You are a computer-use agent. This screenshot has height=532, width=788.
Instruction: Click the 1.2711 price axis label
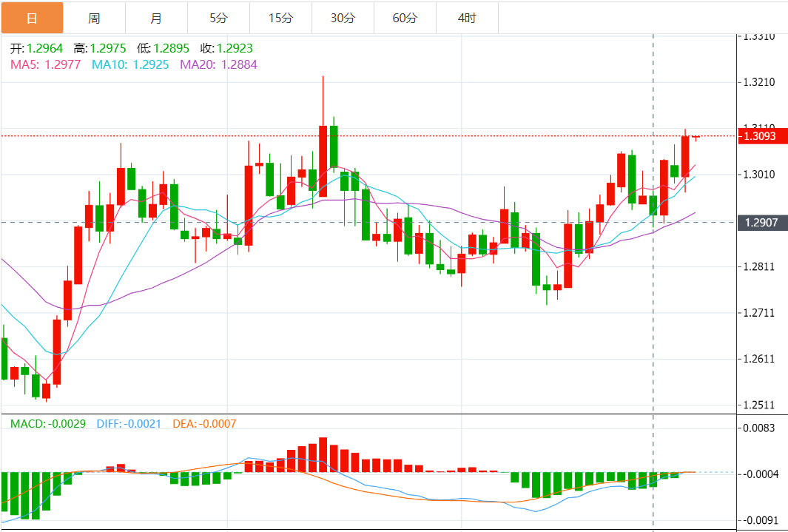[759, 313]
